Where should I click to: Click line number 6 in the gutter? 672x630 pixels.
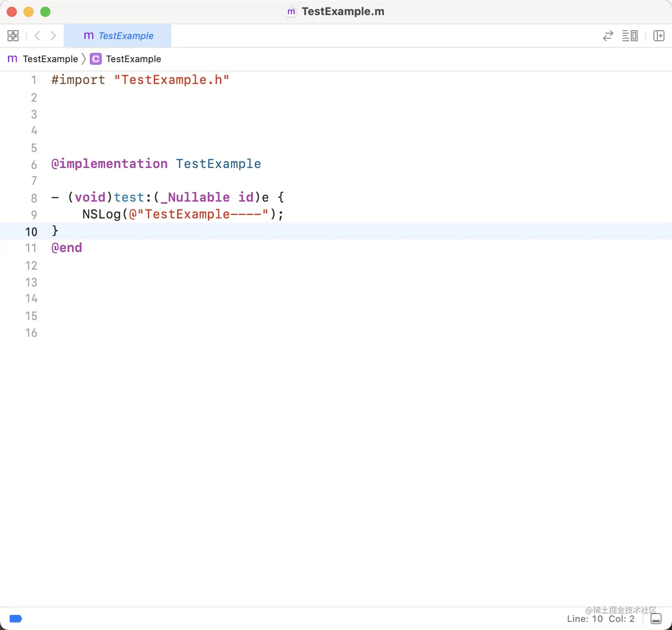click(34, 165)
